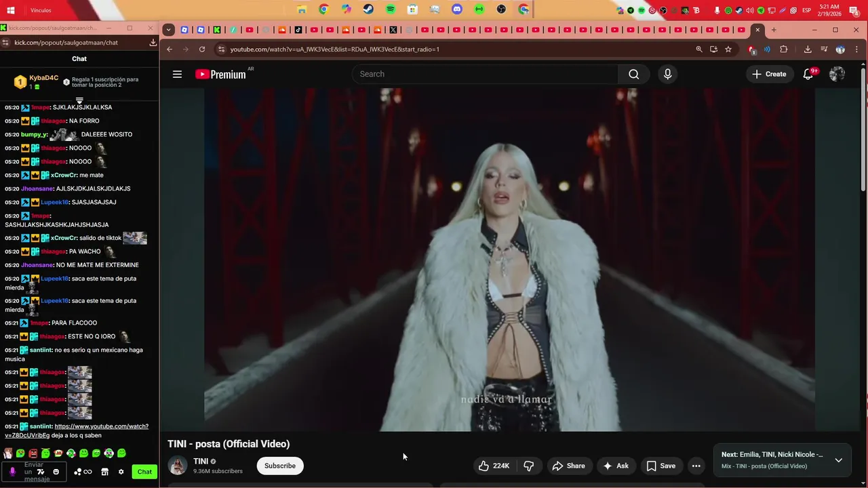Click username KybaD4C in chat leaderboard
868x488 pixels.
pyautogui.click(x=43, y=78)
